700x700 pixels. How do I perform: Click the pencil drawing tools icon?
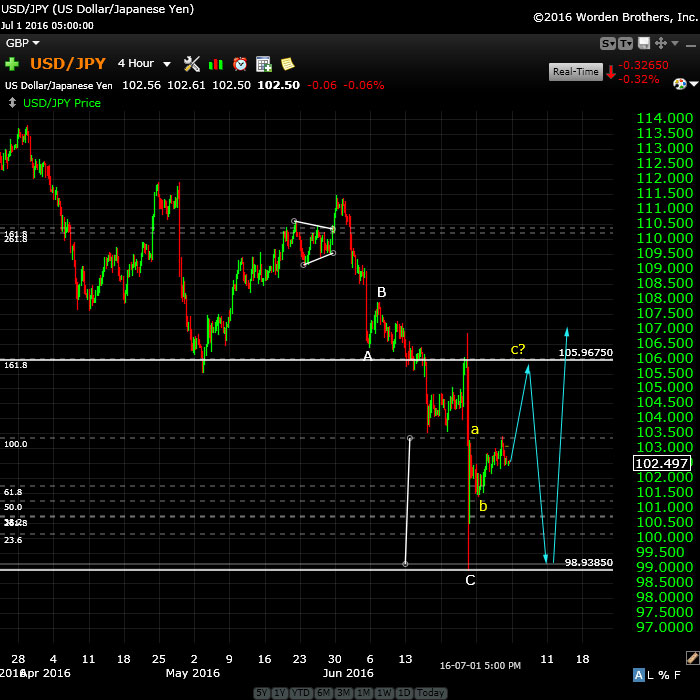tap(692, 658)
